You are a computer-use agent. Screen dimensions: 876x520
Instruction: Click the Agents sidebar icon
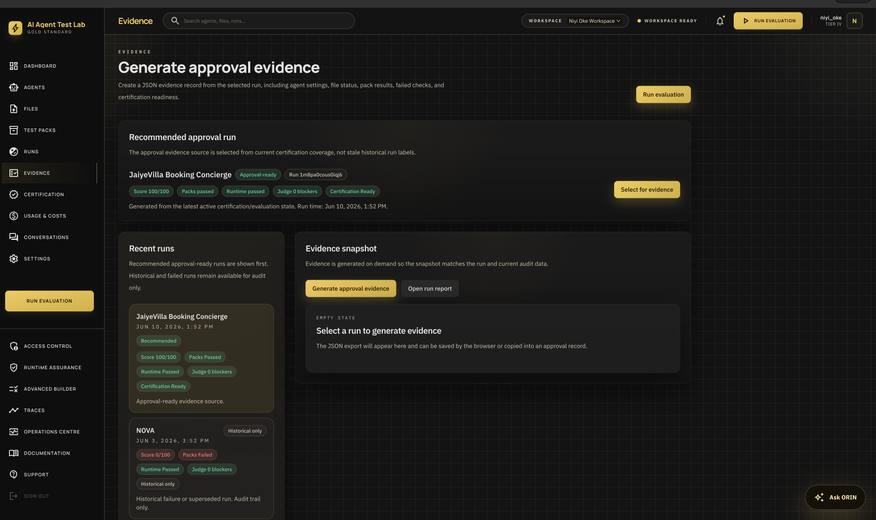click(x=13, y=87)
